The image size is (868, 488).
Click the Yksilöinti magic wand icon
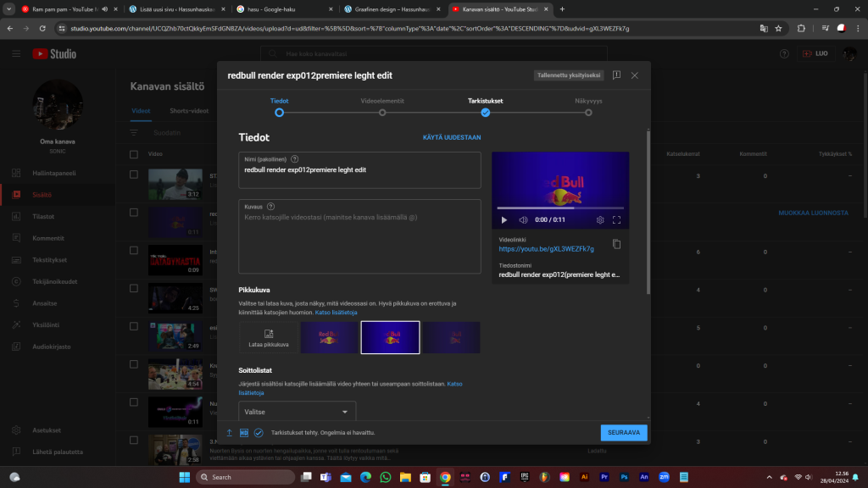click(x=16, y=324)
